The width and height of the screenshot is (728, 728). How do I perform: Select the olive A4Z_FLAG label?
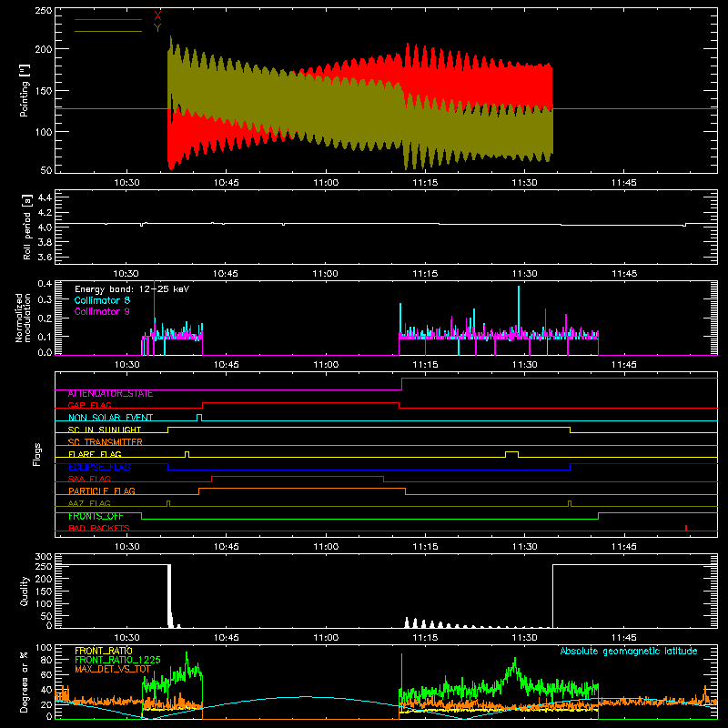[x=89, y=503]
